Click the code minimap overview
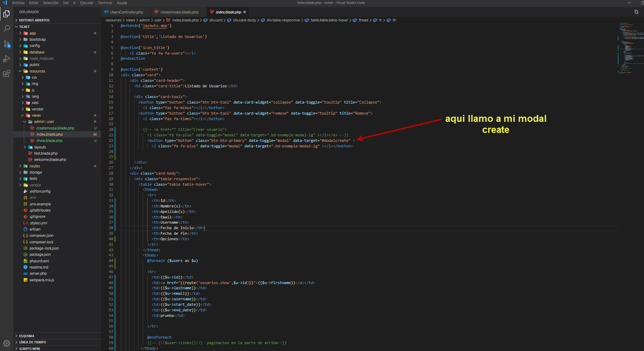Image resolution: width=644 pixels, height=351 pixels. (x=631, y=48)
